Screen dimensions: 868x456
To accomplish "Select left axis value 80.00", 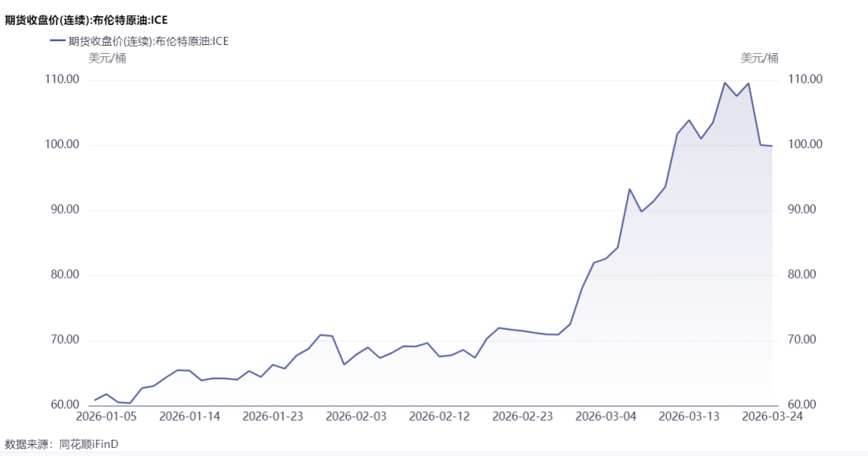I will [x=65, y=275].
